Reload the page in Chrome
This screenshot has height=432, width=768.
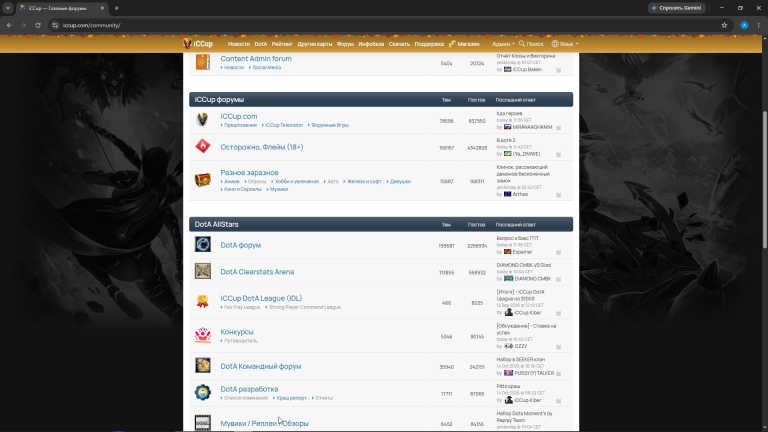tap(38, 25)
